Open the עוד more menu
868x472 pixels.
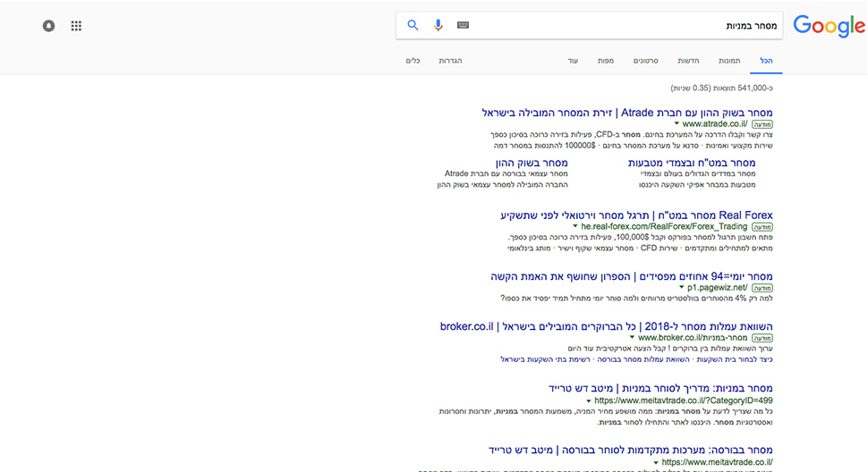573,61
